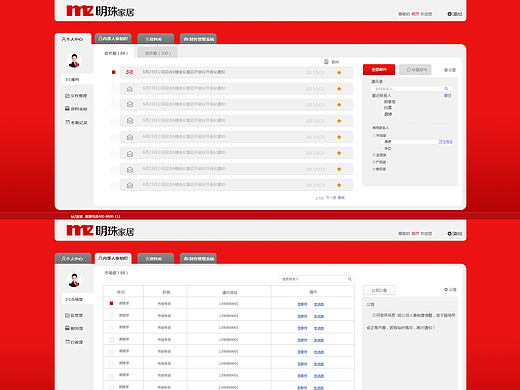Select 运营部 in the lower left sidebar
This screenshot has width=520, height=390.
tap(74, 315)
